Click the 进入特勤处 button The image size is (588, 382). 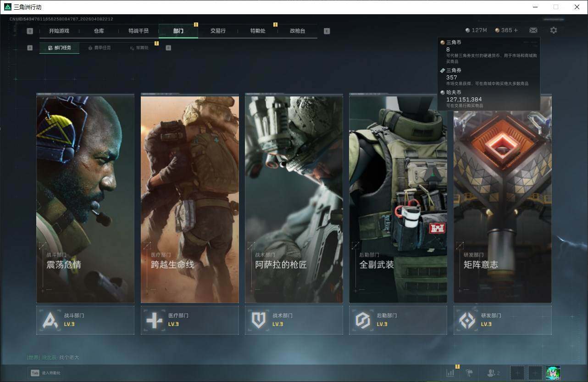click(46, 373)
